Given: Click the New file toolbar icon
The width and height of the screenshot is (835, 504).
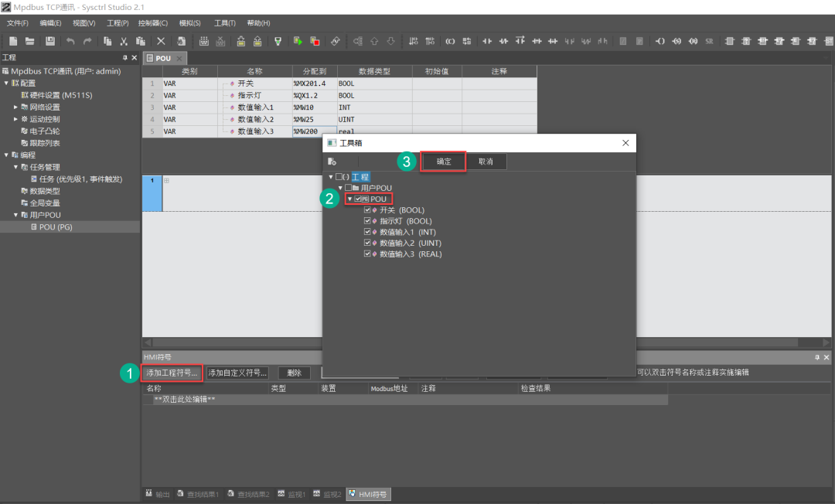Looking at the screenshot, I should (13, 41).
